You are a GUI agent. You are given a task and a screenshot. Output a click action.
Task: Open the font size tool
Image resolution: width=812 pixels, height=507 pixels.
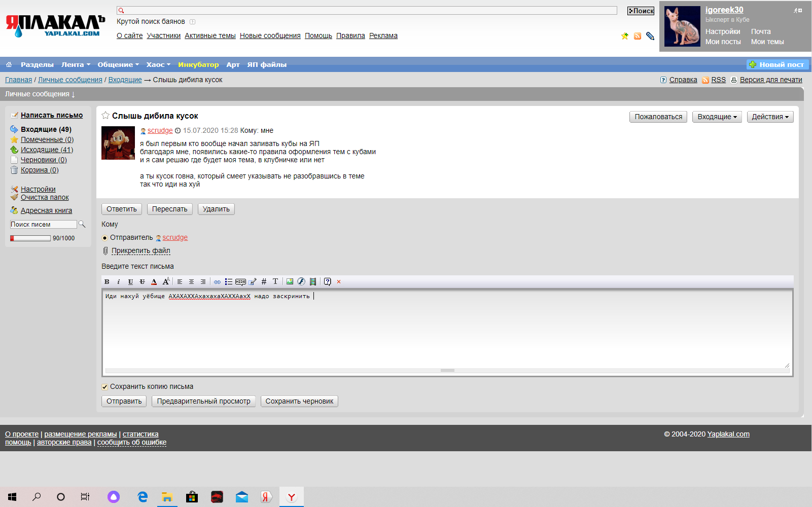pos(166,281)
